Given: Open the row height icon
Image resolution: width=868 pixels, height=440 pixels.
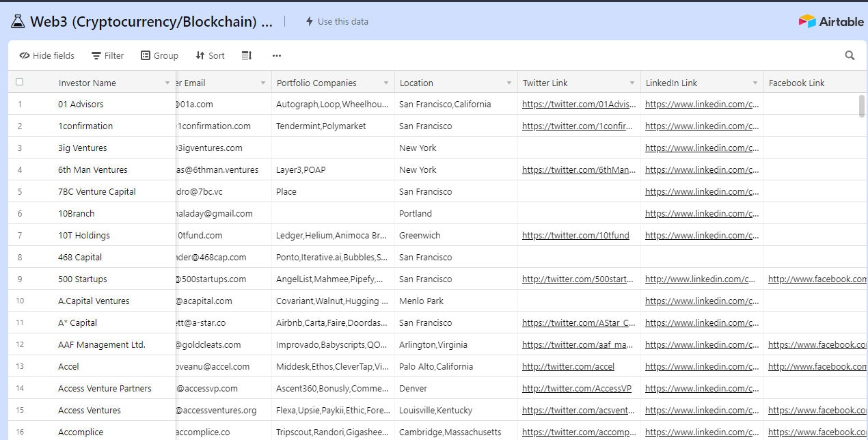Looking at the screenshot, I should click(x=247, y=55).
